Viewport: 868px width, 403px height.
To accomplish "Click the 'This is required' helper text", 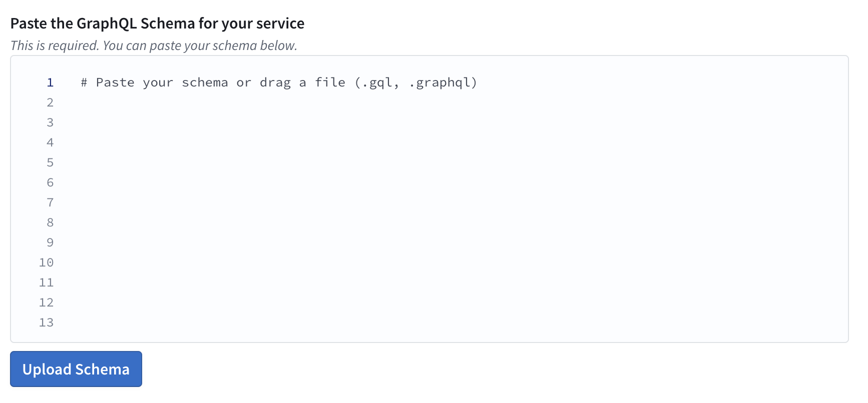I will [154, 45].
